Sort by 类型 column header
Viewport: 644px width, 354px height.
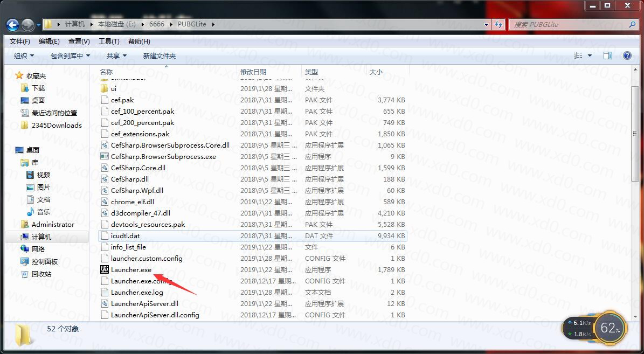(311, 72)
